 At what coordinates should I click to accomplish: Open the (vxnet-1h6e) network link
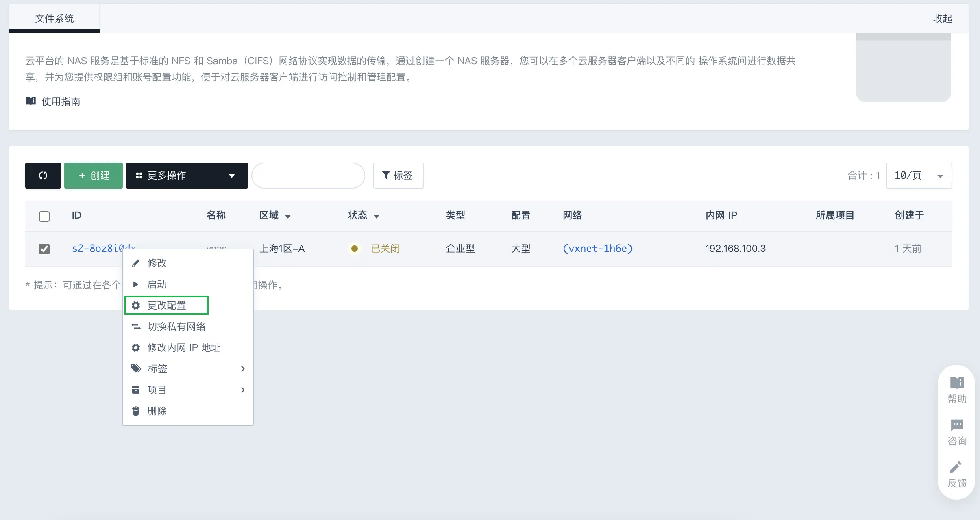[598, 248]
